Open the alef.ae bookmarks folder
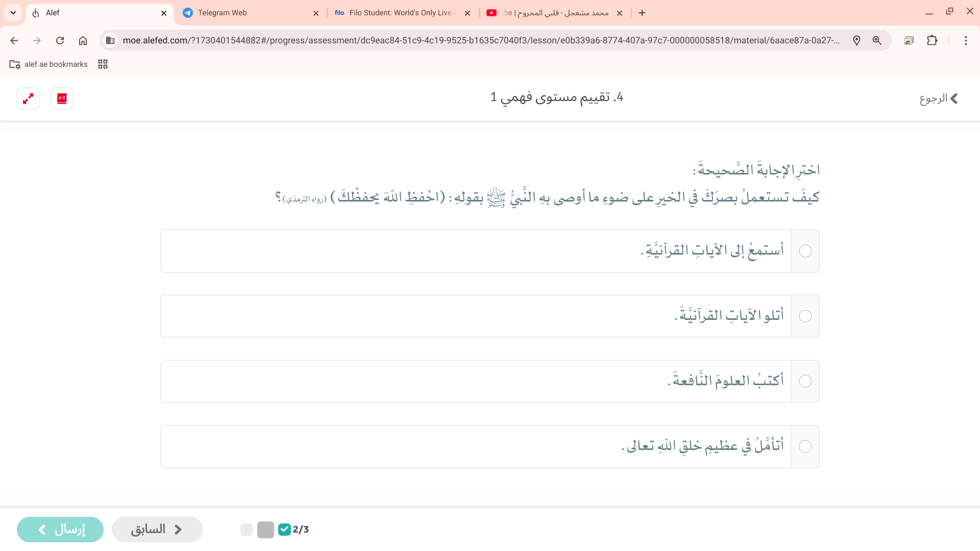The height and width of the screenshot is (551, 980). pyautogui.click(x=48, y=64)
